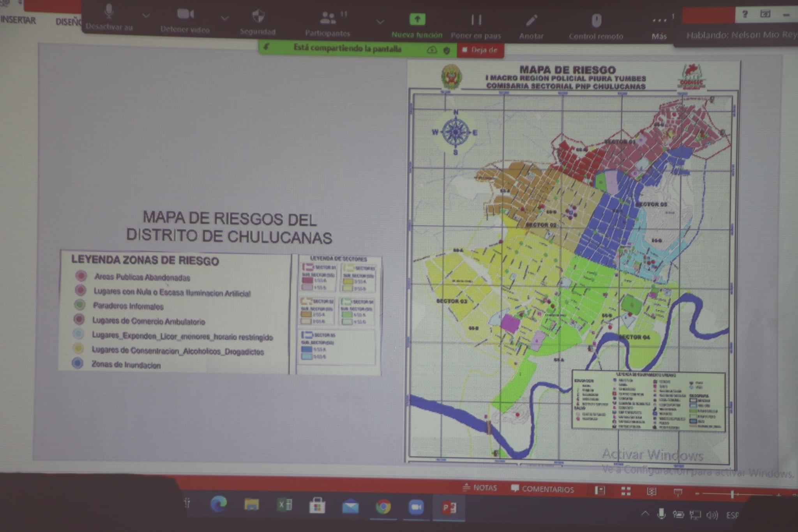Click the green Nueva función share icon
The image size is (798, 532).
point(417,19)
